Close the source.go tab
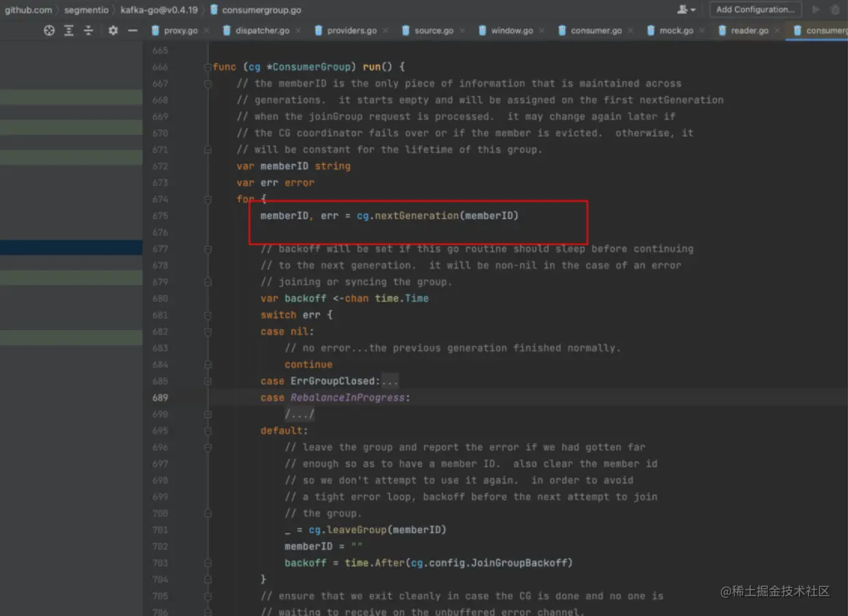The image size is (848, 616). [464, 31]
